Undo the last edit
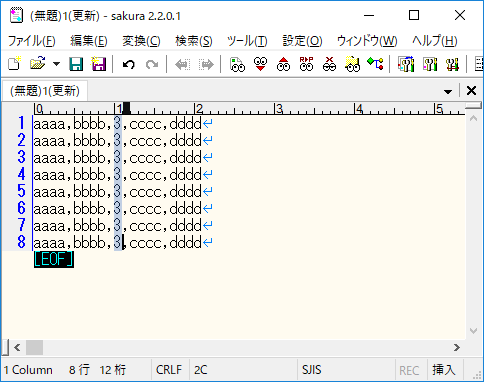484x382 pixels. click(128, 64)
